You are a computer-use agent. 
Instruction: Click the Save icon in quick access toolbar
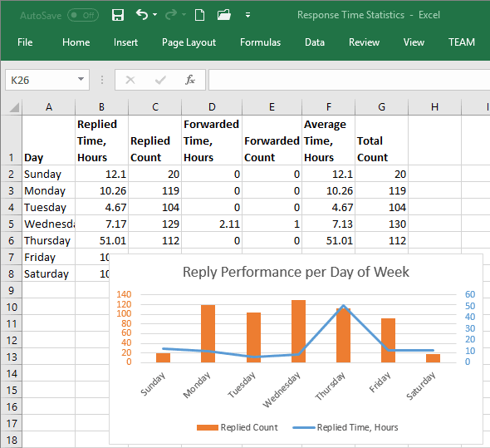click(x=118, y=15)
